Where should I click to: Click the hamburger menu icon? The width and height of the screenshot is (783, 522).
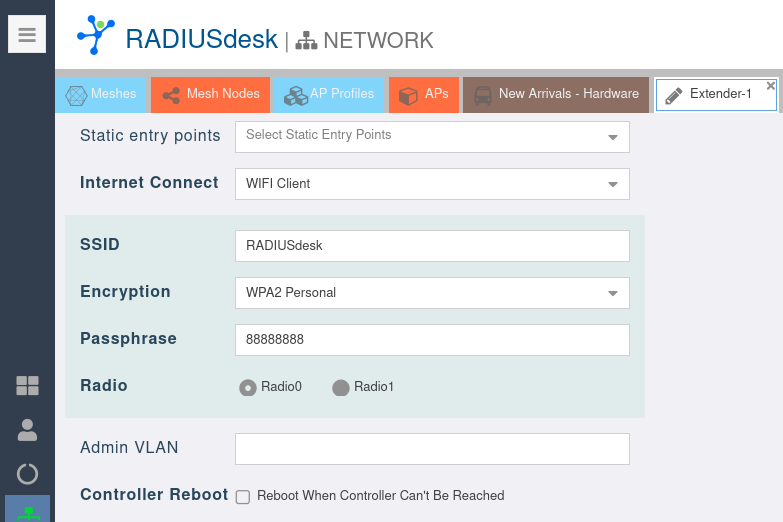coord(27,35)
